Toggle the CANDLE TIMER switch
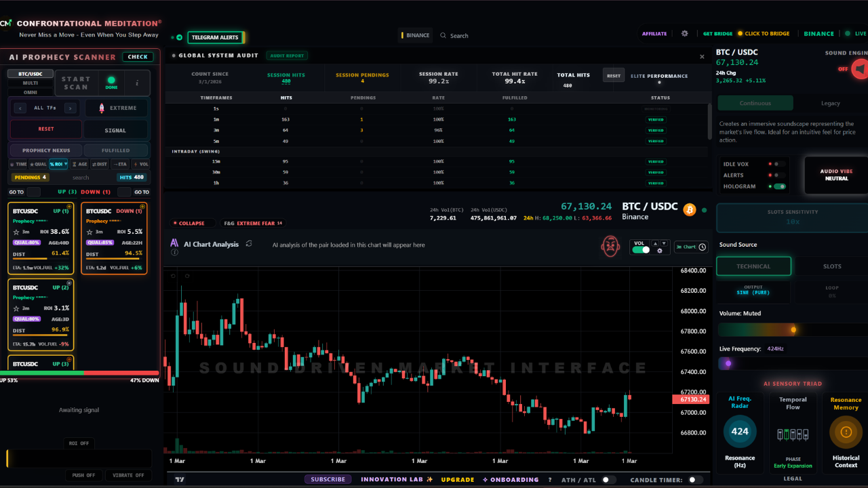The width and height of the screenshot is (868, 488). 696,480
